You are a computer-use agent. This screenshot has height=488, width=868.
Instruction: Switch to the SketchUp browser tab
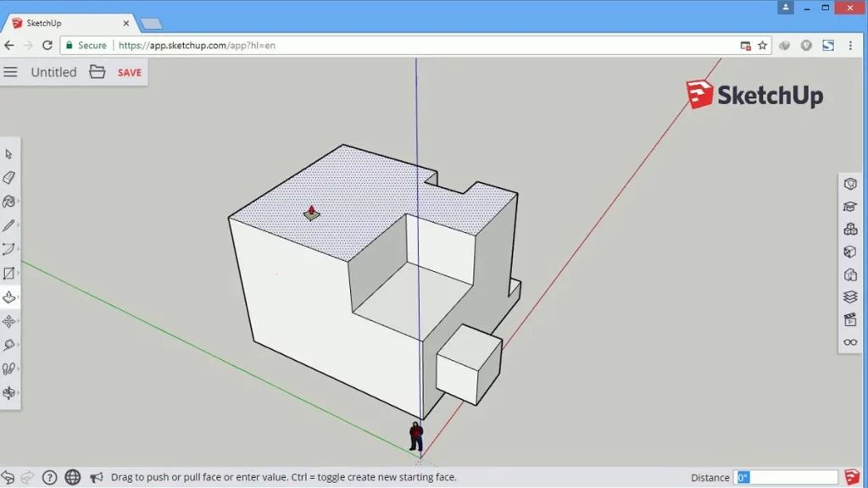coord(68,23)
